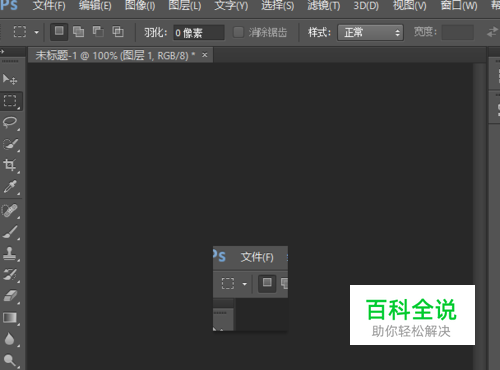
Task: Choose Add to selection mode
Action: coord(78,32)
